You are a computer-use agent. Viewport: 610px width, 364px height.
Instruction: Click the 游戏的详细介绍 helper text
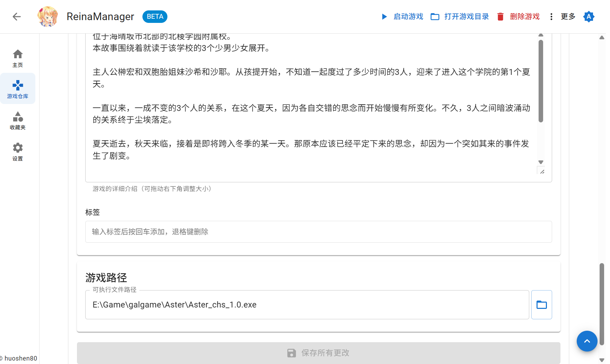pyautogui.click(x=152, y=189)
